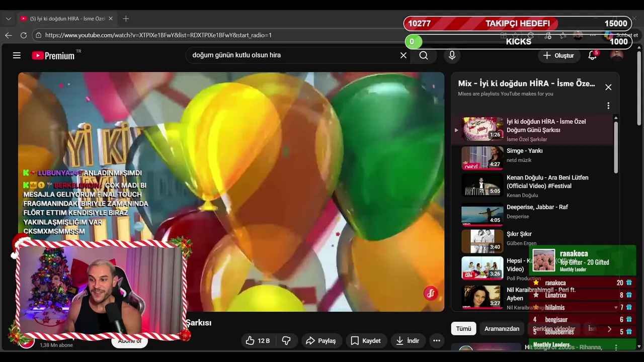Open options for Hit songs of 2000s video

(x=616, y=347)
